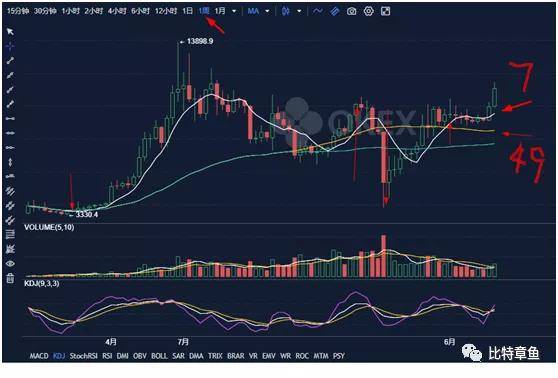Activate the crosshair cursor tool

[10, 46]
